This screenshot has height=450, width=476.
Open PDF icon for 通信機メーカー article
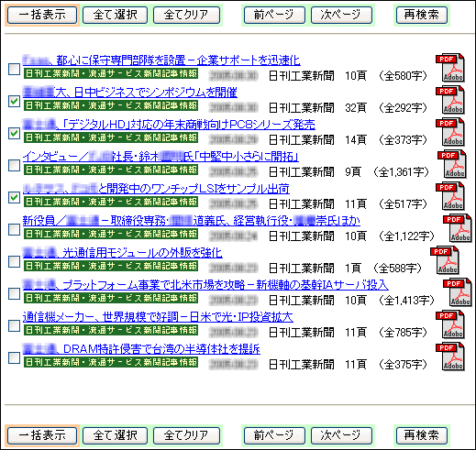[450, 324]
